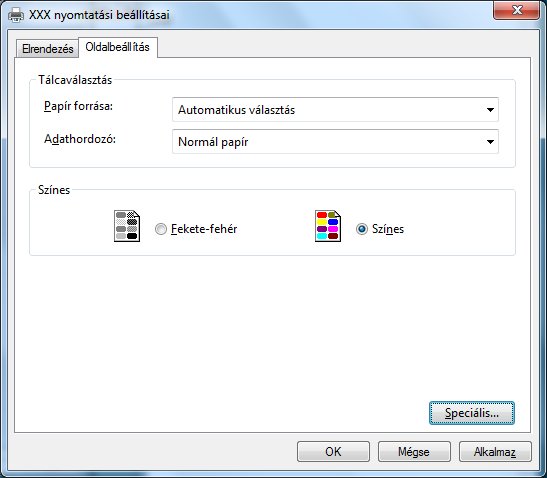The image size is (547, 478).
Task: Click the Tálcaválasztás group title
Action: [75, 80]
